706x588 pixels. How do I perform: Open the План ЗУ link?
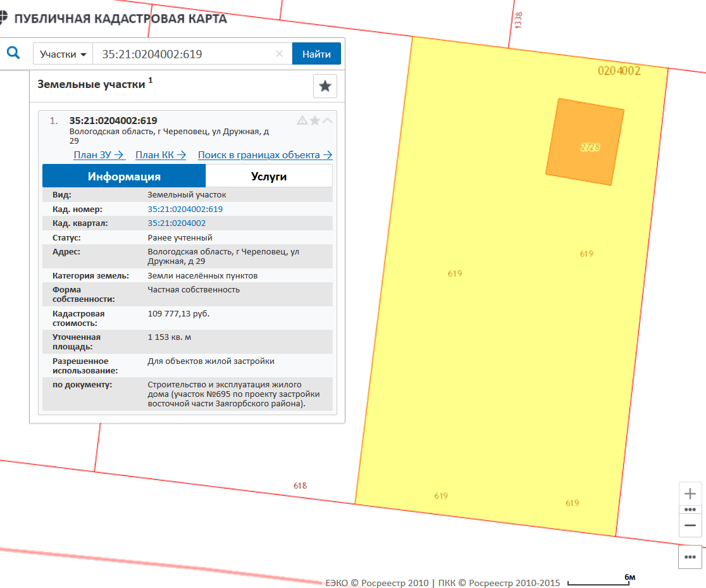coord(99,155)
